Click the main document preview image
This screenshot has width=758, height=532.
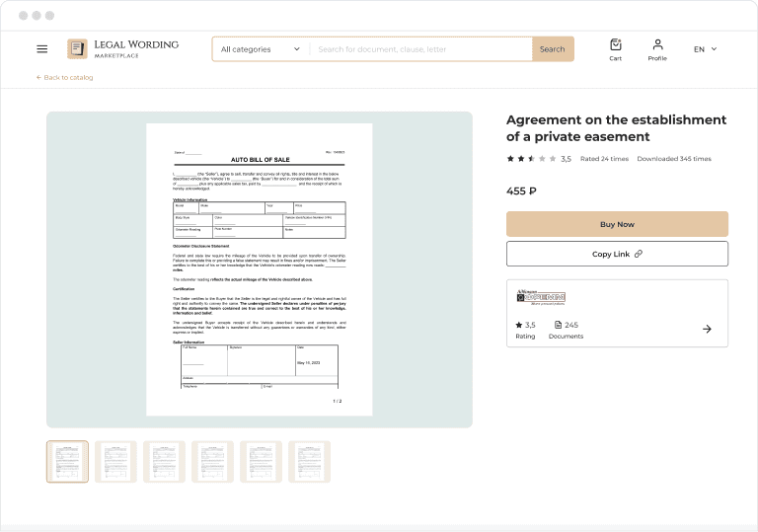(x=260, y=269)
